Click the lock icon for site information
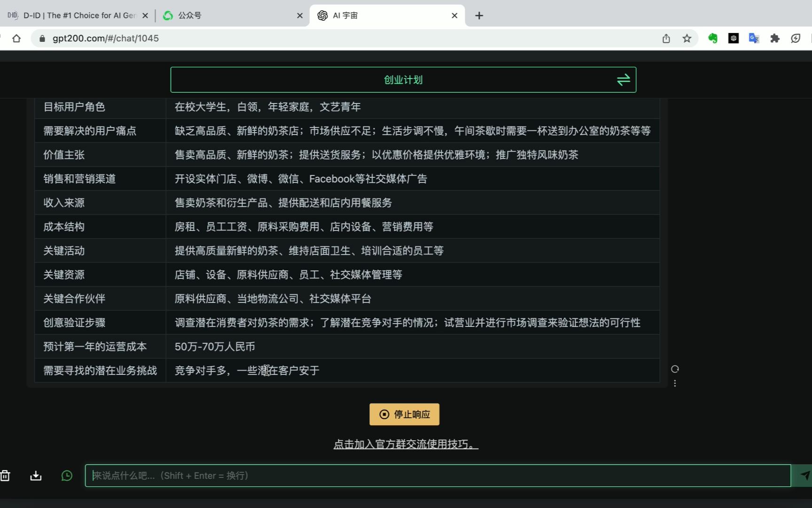This screenshot has width=812, height=508. pos(42,39)
